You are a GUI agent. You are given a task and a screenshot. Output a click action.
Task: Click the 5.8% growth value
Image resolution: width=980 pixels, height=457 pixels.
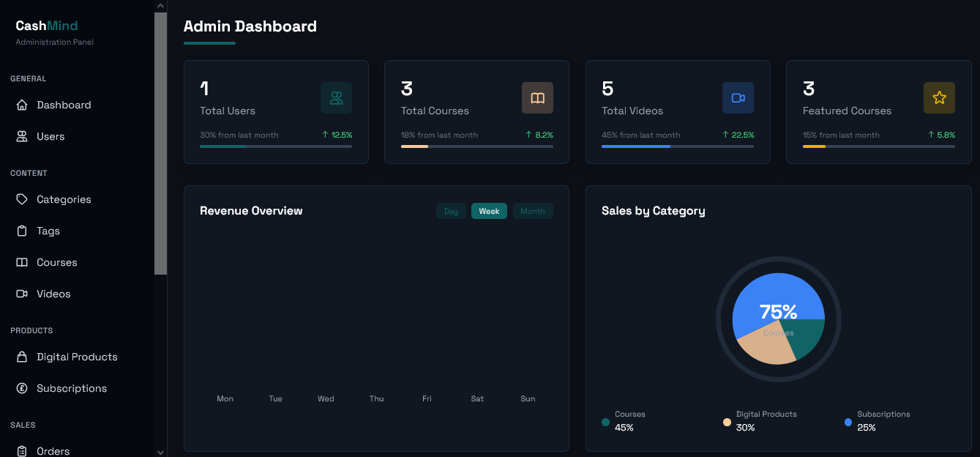[x=946, y=135]
